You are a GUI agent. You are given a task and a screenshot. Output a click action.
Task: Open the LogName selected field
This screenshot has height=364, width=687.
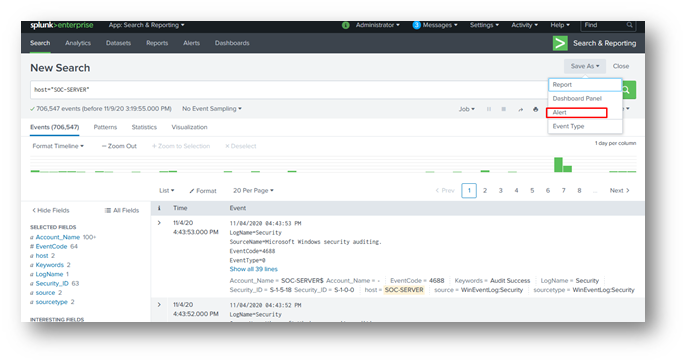pos(49,274)
